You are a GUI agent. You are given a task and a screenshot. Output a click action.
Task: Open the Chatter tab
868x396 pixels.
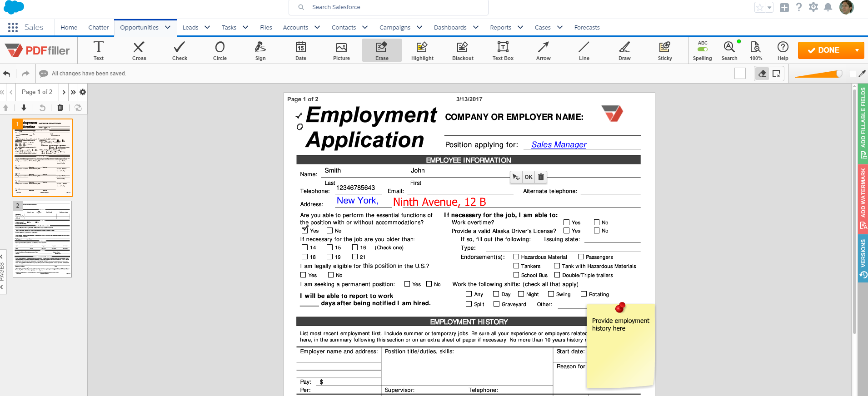click(99, 27)
